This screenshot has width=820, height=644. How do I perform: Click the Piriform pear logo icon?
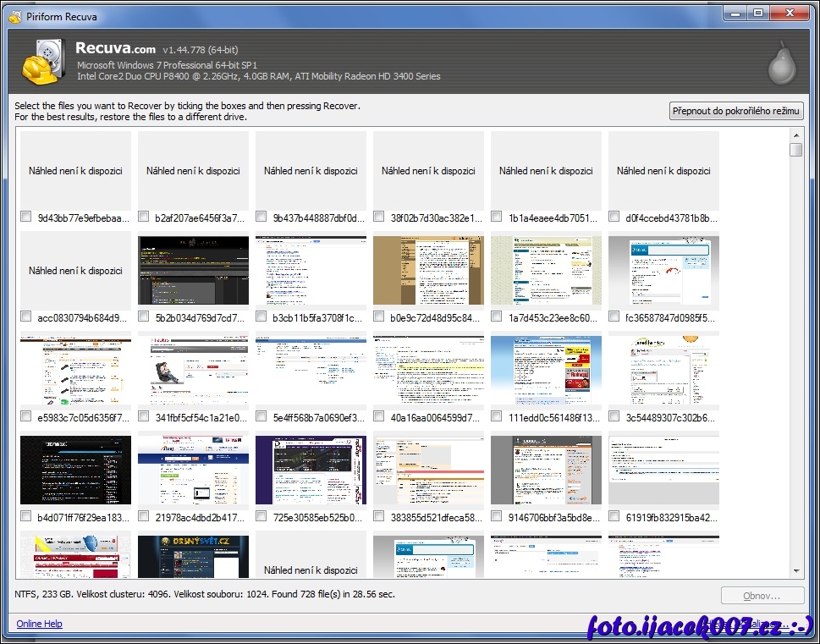pyautogui.click(x=782, y=63)
